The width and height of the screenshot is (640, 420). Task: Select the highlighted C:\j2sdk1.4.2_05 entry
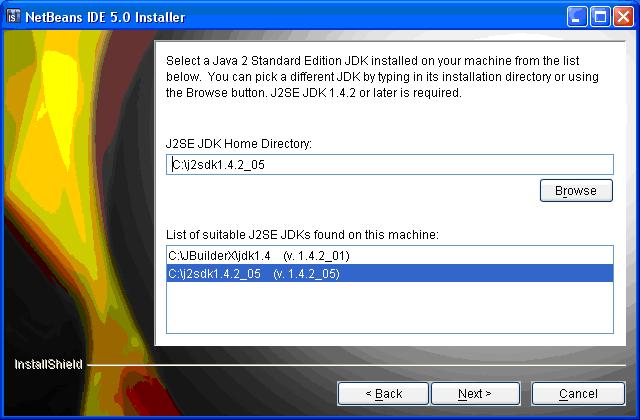click(389, 273)
